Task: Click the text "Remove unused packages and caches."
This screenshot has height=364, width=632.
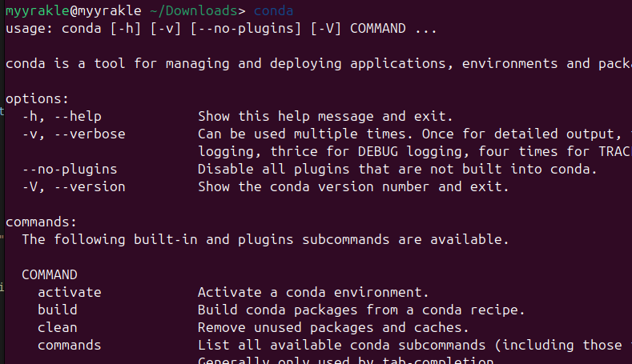Action: pyautogui.click(x=333, y=327)
